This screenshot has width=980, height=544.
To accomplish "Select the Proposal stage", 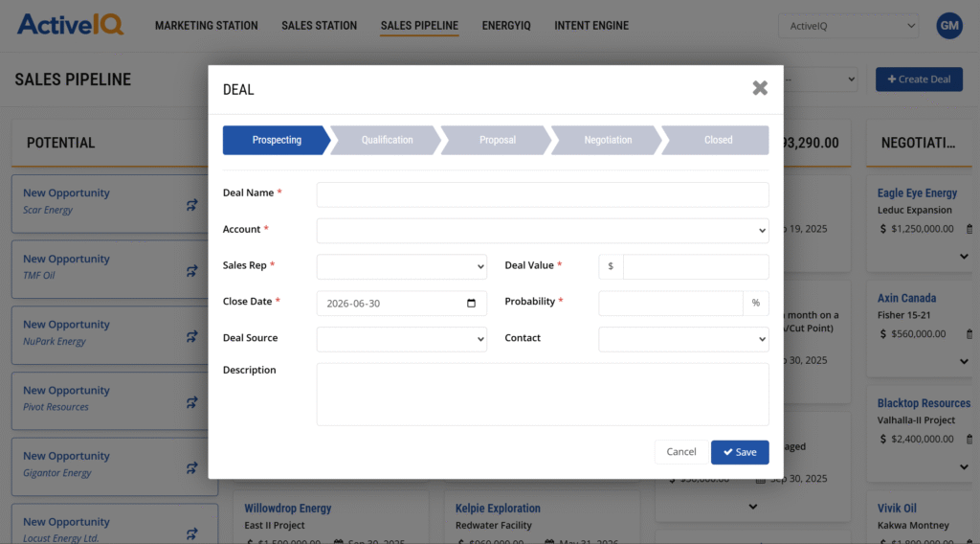I will [497, 140].
